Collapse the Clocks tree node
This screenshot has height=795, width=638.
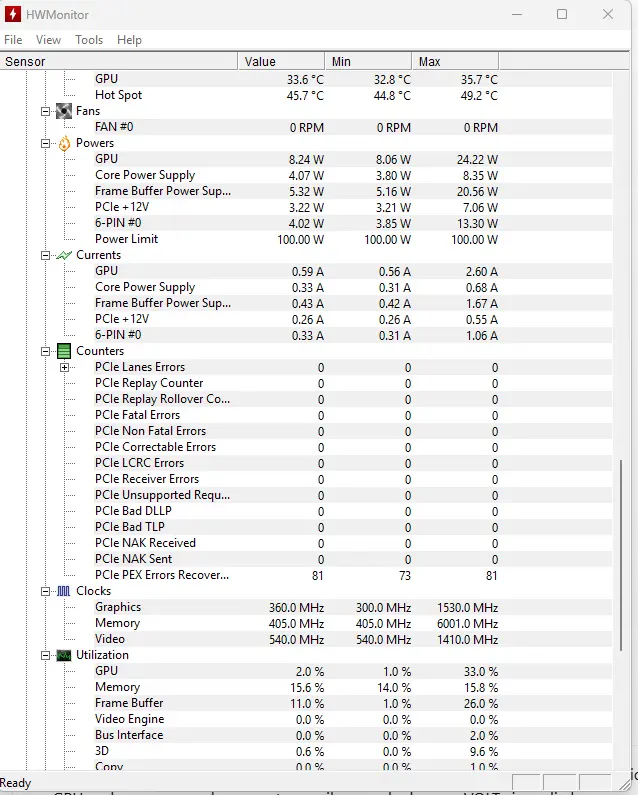(x=46, y=591)
